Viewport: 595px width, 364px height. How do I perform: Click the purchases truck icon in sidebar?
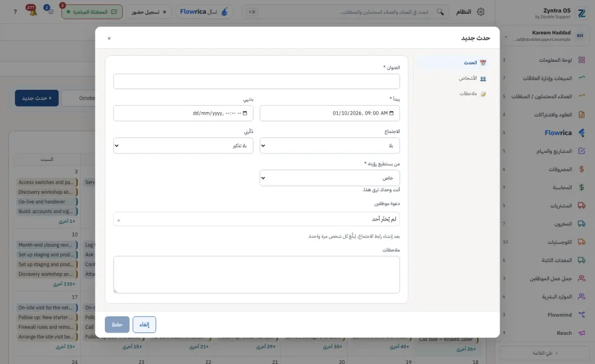click(581, 206)
